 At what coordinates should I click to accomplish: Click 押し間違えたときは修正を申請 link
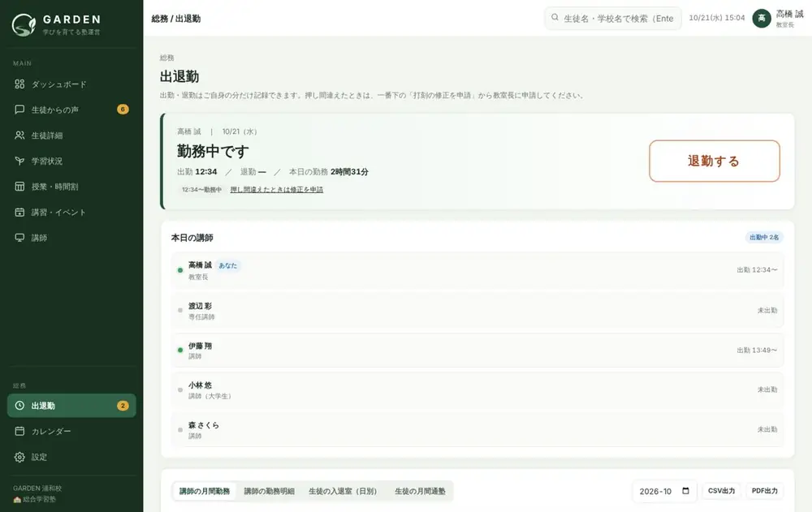tap(277, 190)
